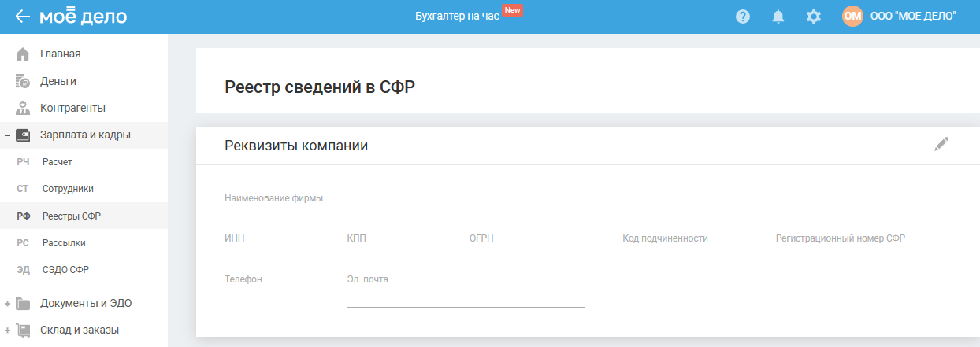Click the ООО "МОЕ ДЕЛО" company name
The image size is (980, 347).
point(913,17)
